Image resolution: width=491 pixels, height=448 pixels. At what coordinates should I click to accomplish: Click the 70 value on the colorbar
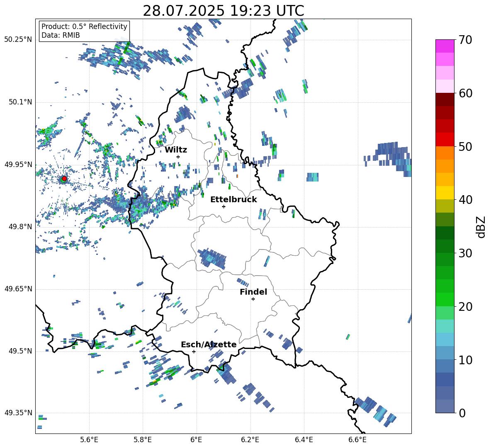click(x=465, y=40)
